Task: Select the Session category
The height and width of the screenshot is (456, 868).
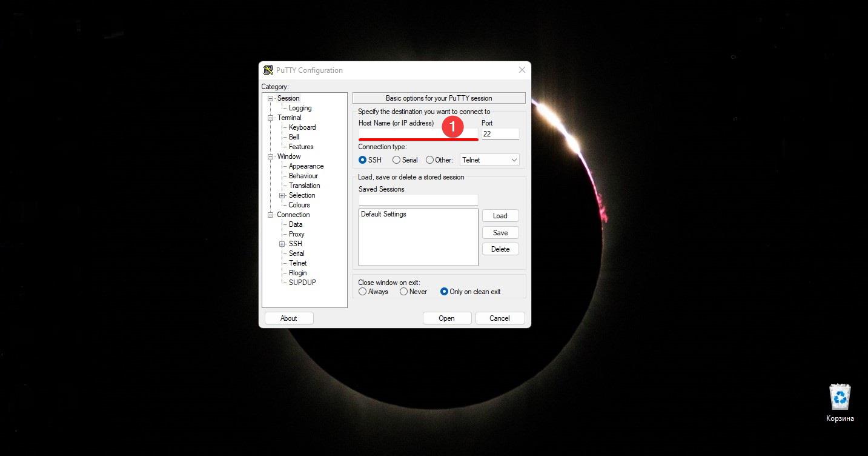Action: 288,98
